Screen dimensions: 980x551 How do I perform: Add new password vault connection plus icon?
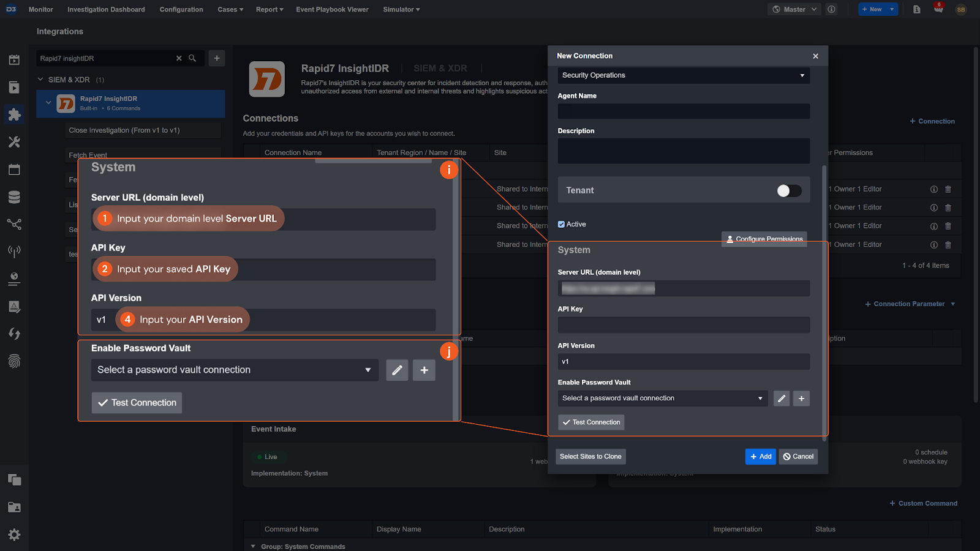coord(801,399)
